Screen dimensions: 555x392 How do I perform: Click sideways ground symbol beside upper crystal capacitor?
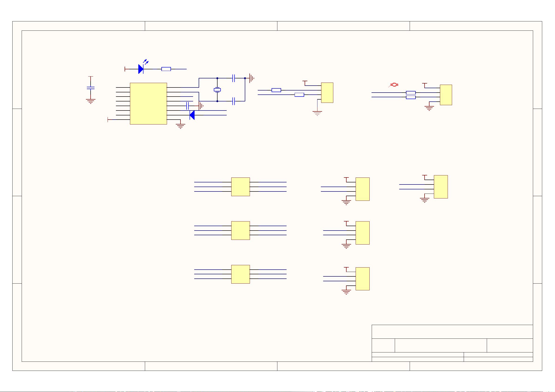(252, 78)
